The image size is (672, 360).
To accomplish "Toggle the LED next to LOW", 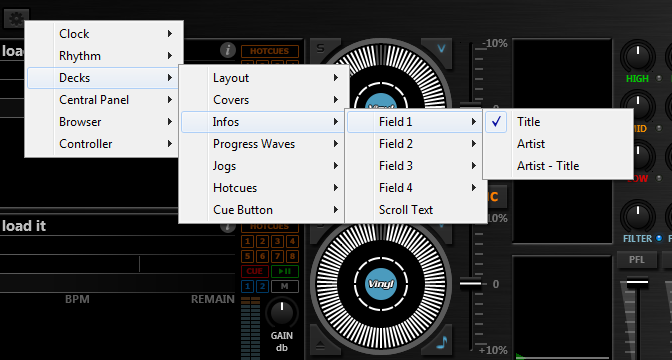I will [659, 178].
